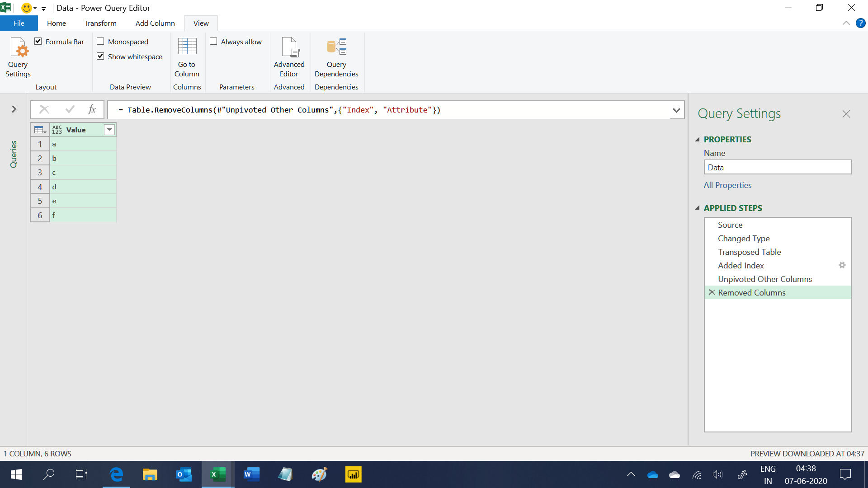Viewport: 868px width, 488px height.
Task: Switch to the Transform tab
Action: (x=100, y=23)
